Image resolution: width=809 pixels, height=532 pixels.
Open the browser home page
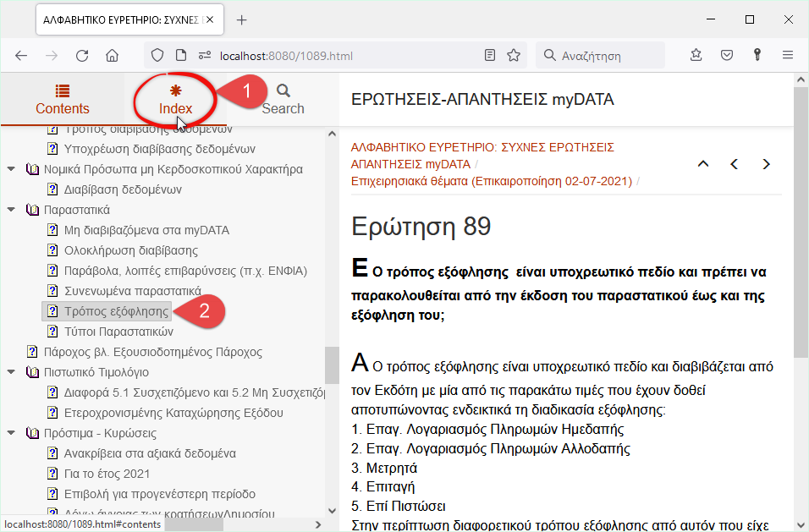[x=112, y=56]
